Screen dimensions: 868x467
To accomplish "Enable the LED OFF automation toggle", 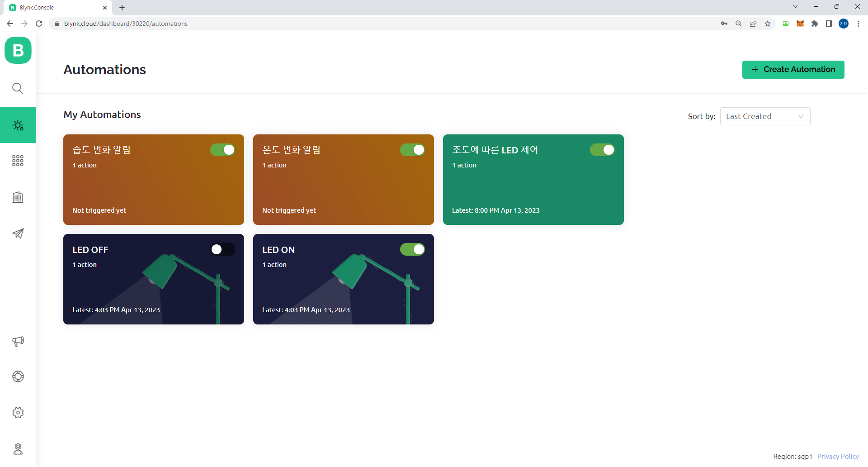I will click(x=222, y=249).
